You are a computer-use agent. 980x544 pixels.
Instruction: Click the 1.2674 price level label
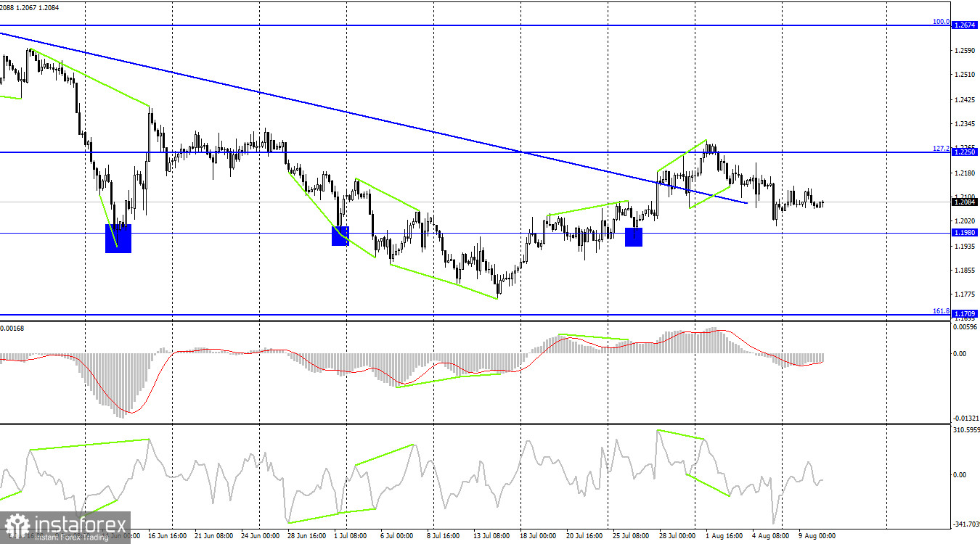965,25
